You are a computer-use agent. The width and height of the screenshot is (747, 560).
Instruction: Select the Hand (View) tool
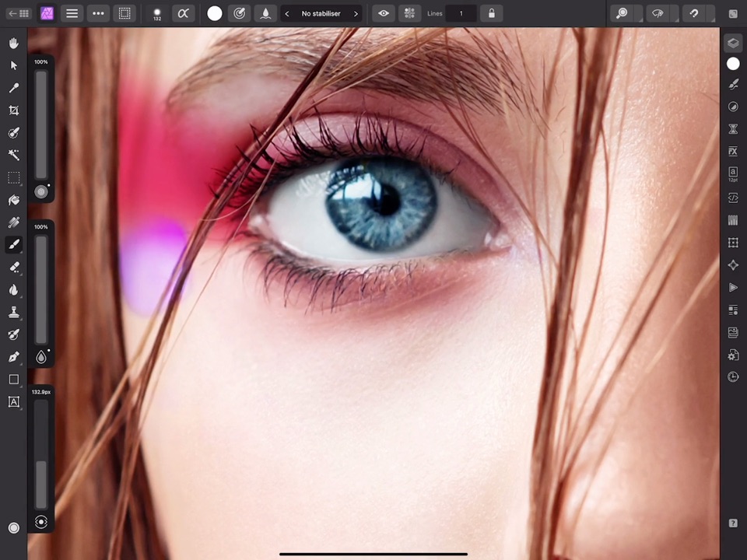point(13,44)
